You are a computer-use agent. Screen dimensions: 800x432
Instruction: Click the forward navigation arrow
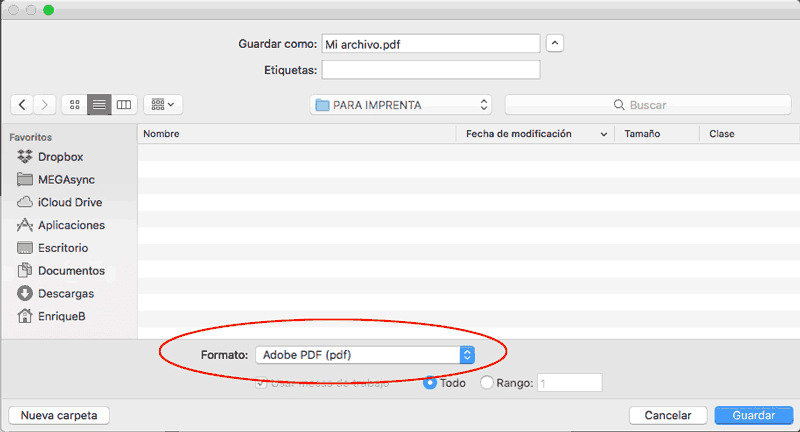(45, 105)
